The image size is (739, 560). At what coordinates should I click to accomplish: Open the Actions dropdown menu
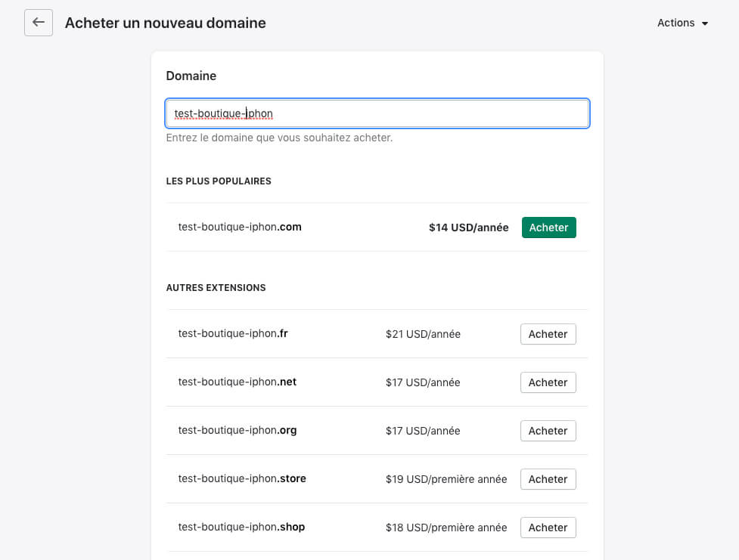682,23
